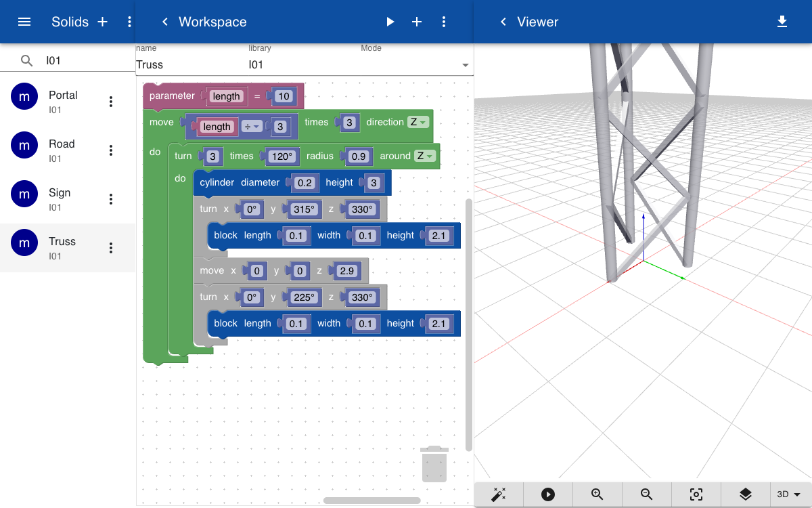Edit turn block times value 3
Screen dimensions: 812x508
(212, 156)
